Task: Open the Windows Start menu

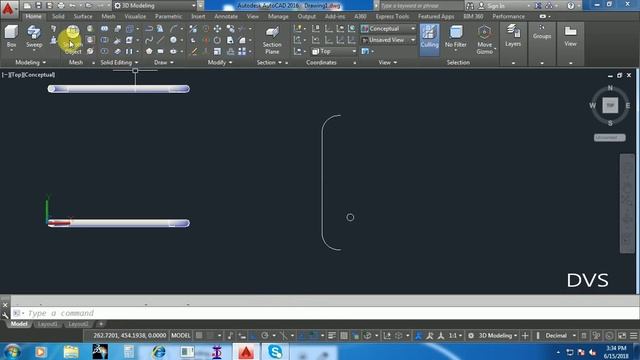Action: pos(12,351)
